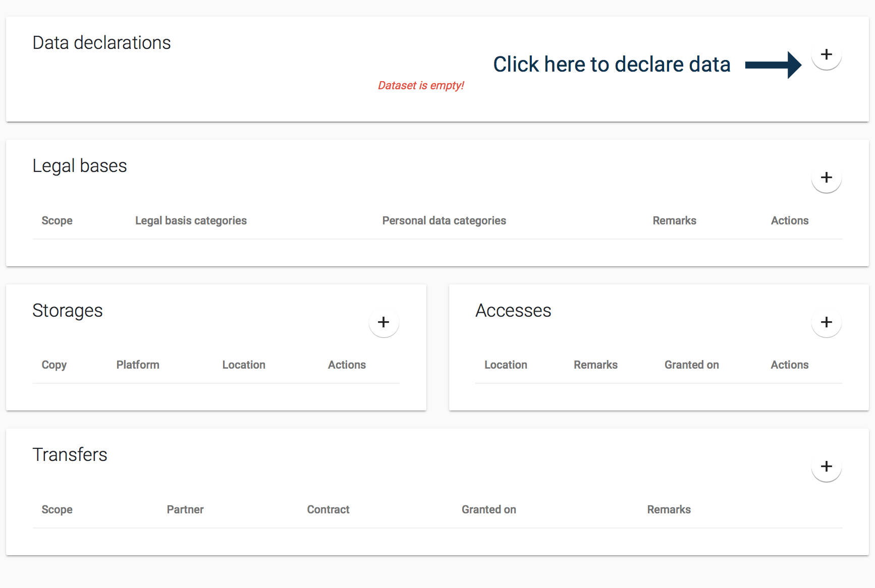This screenshot has height=588, width=875.
Task: Add a storage using the Storages plus icon
Action: coord(384,322)
